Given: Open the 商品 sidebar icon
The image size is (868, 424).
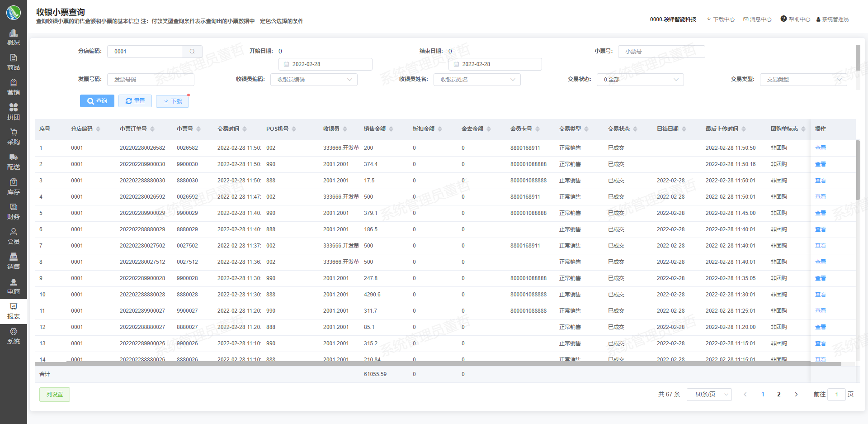Looking at the screenshot, I should (14, 58).
